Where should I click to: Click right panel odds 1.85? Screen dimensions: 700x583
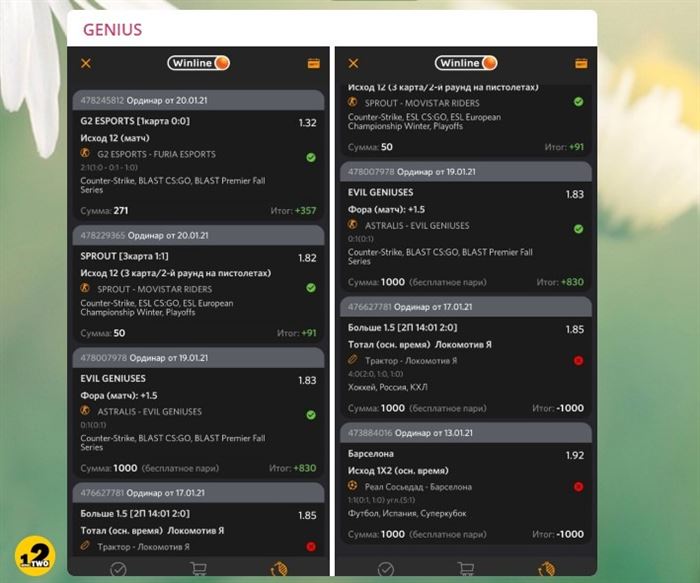[575, 329]
